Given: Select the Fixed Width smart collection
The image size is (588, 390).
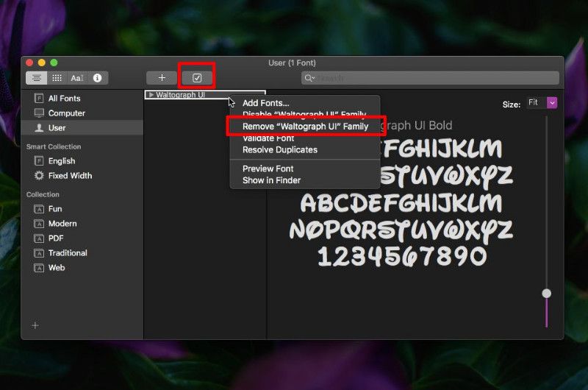Looking at the screenshot, I should [70, 176].
